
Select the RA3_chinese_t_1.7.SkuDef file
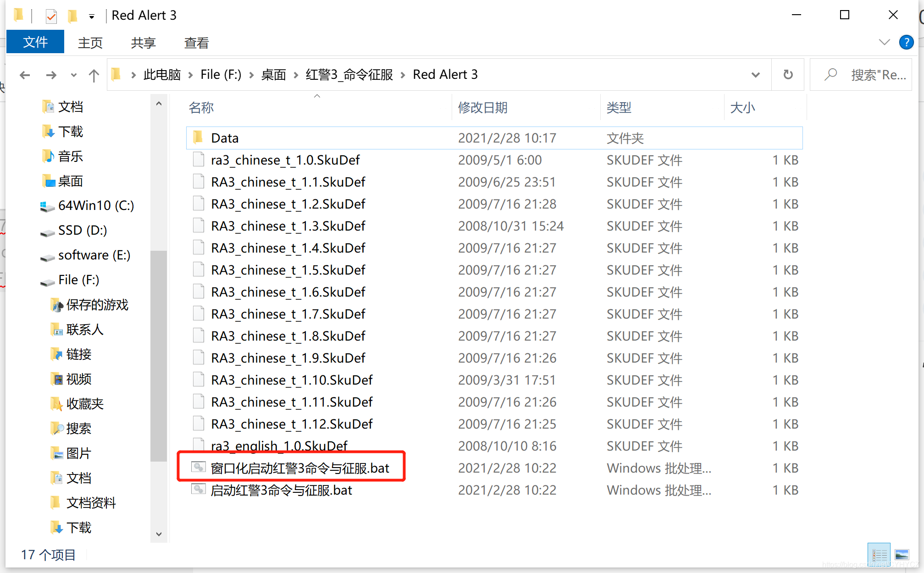click(x=288, y=314)
